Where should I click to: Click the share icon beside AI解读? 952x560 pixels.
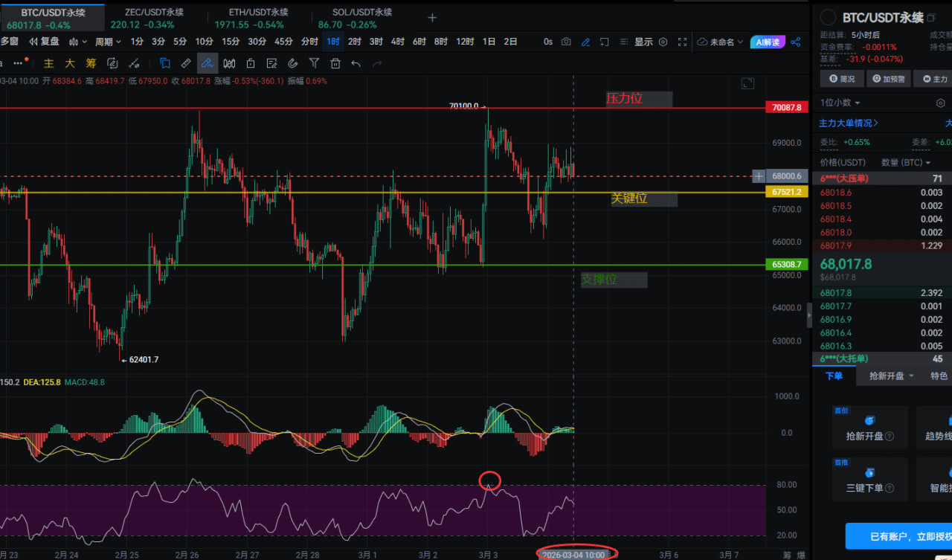[x=796, y=42]
